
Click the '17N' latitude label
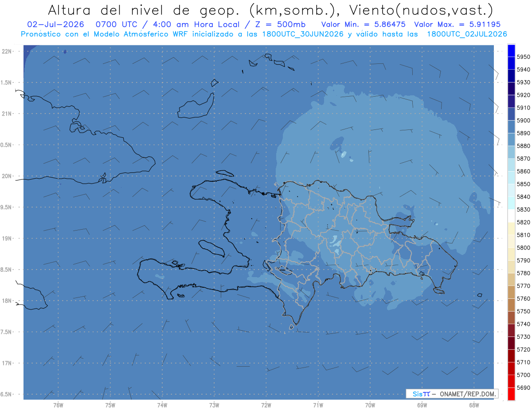(x=6, y=363)
